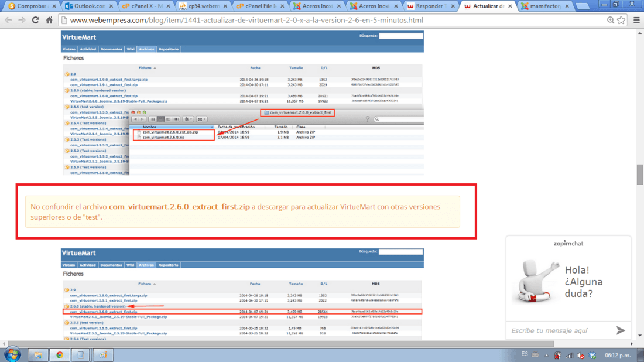The image size is (644, 362).
Task: Send the Zopim chat message
Action: tap(621, 330)
